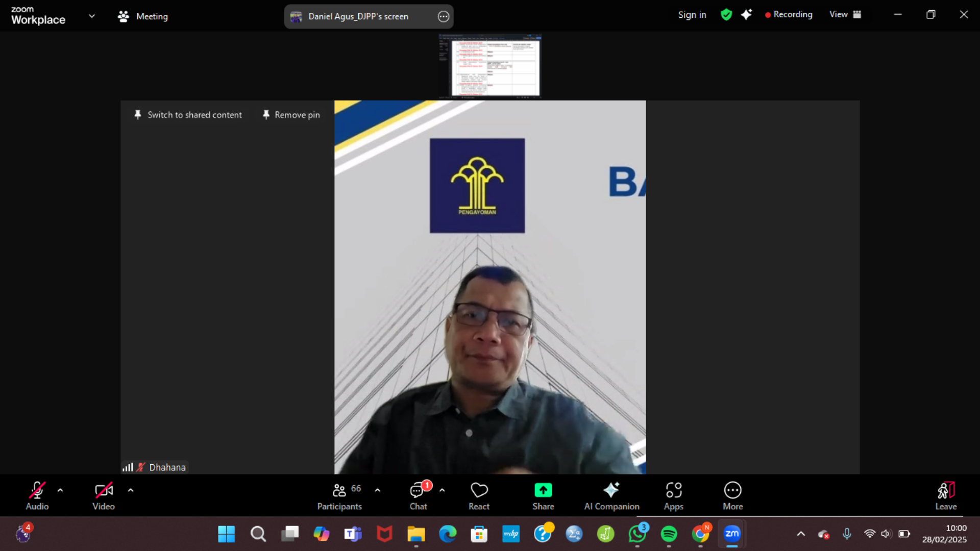Open the More options menu
This screenshot has width=980, height=551.
(x=733, y=495)
